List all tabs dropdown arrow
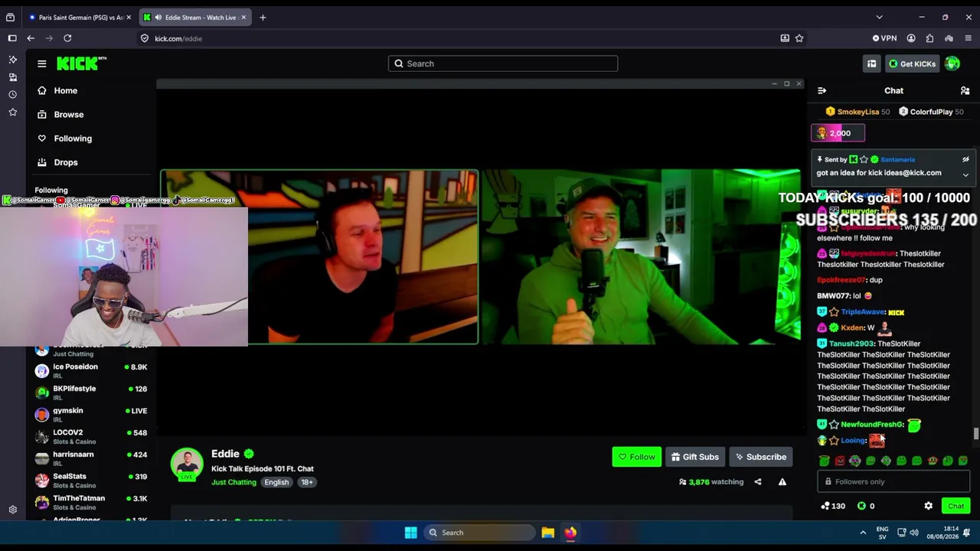This screenshot has width=980, height=551. click(x=879, y=17)
